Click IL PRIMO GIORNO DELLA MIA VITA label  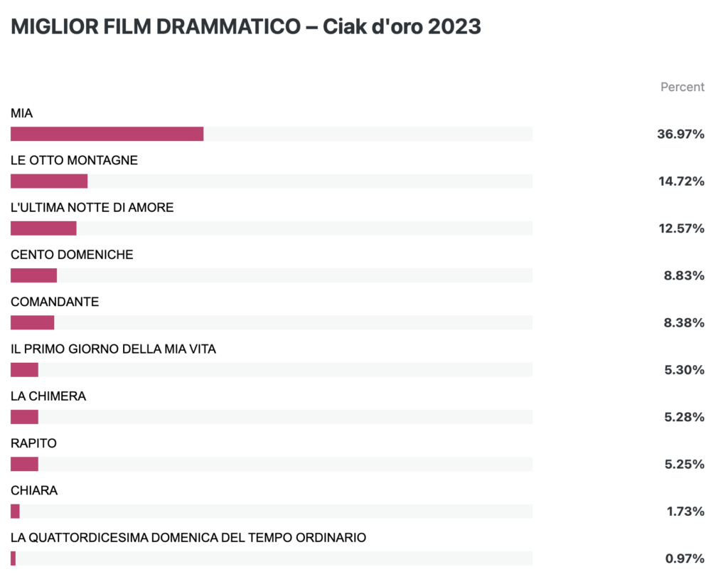click(x=113, y=349)
